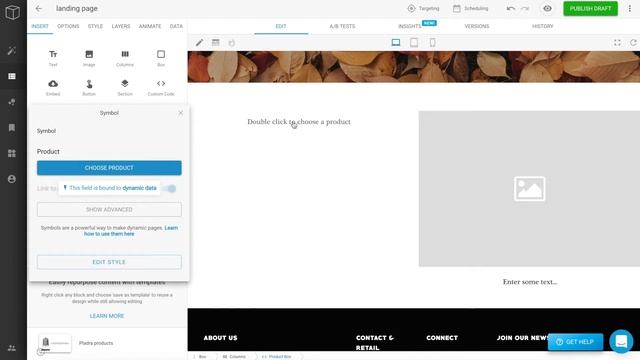Switch to tablet preview size
640x360 pixels.
[x=414, y=42]
